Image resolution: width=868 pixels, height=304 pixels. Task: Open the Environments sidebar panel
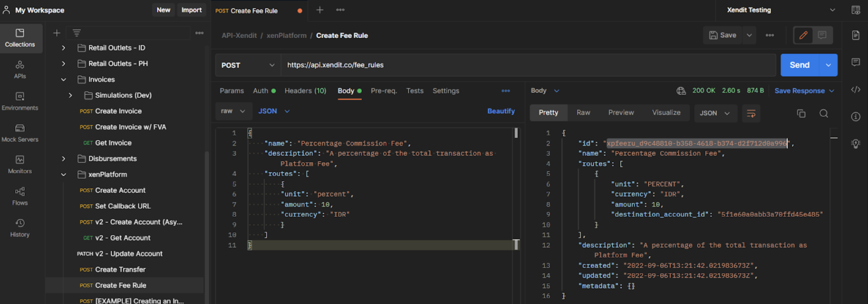pyautogui.click(x=20, y=101)
